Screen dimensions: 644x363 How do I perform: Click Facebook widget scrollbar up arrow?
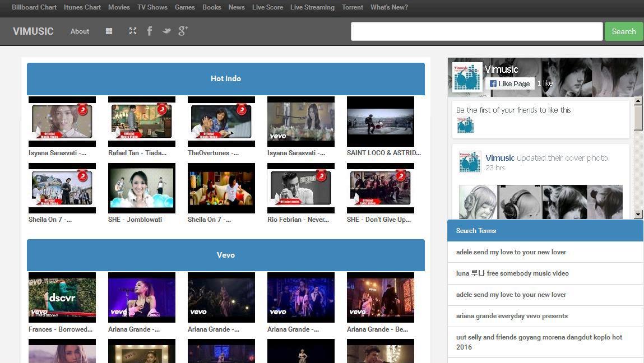pyautogui.click(x=638, y=101)
